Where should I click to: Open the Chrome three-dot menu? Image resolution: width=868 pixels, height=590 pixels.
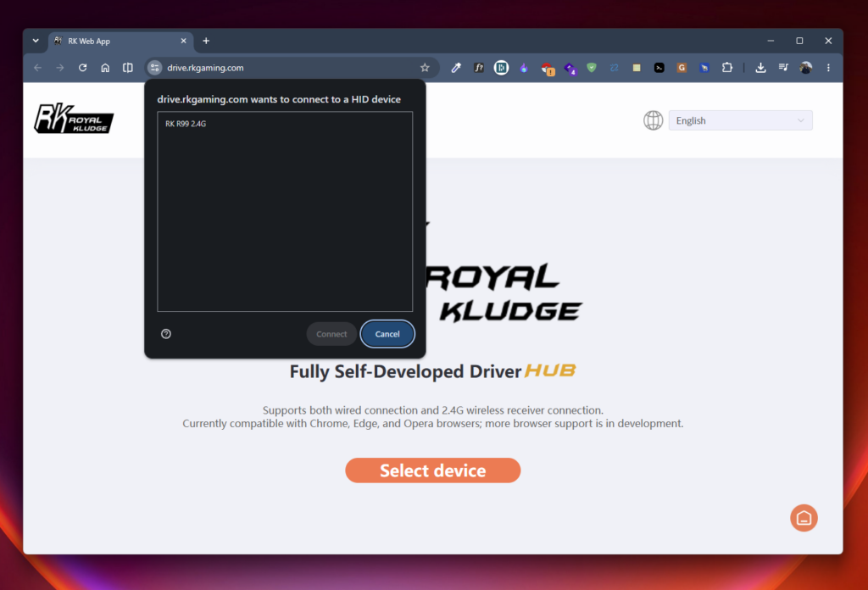pos(829,68)
